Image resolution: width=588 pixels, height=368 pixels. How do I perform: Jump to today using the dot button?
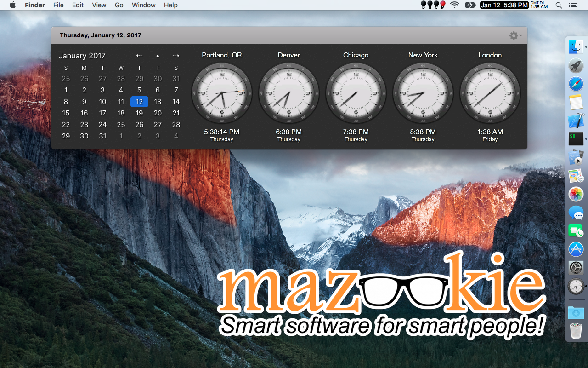(158, 56)
